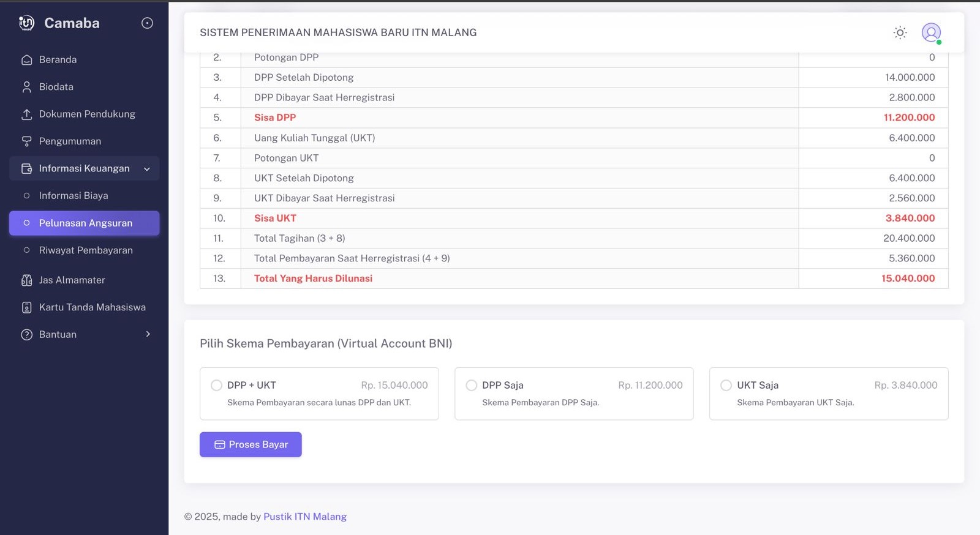Image resolution: width=980 pixels, height=535 pixels.
Task: Click the Beranda home icon
Action: [x=26, y=60]
